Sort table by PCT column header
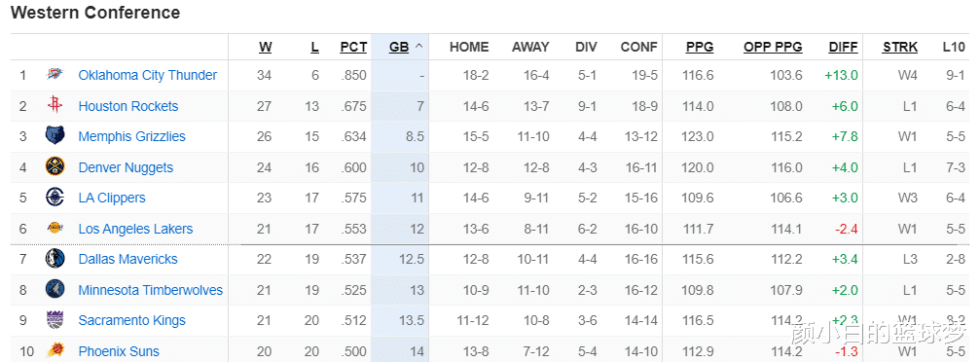The height and width of the screenshot is (362, 980). (x=353, y=47)
